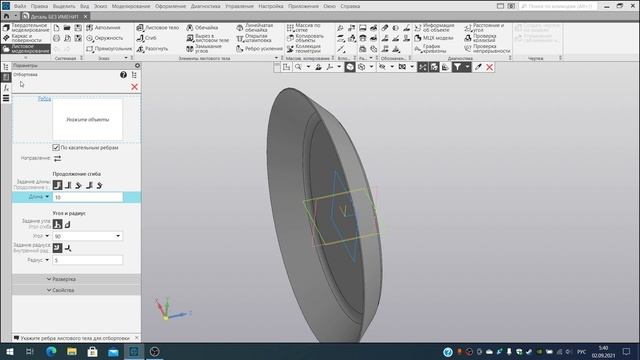Open the Угол label dropdown arrow
640x360 pixels.
tap(47, 236)
